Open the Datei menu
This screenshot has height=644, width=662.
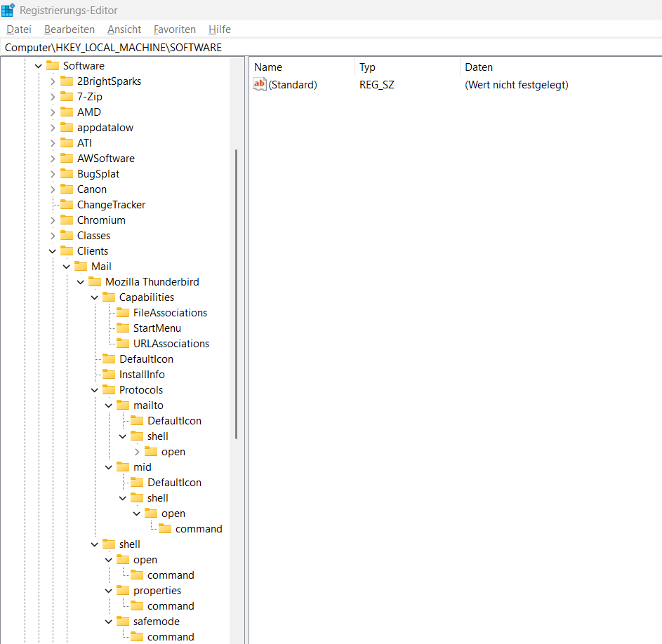[19, 29]
